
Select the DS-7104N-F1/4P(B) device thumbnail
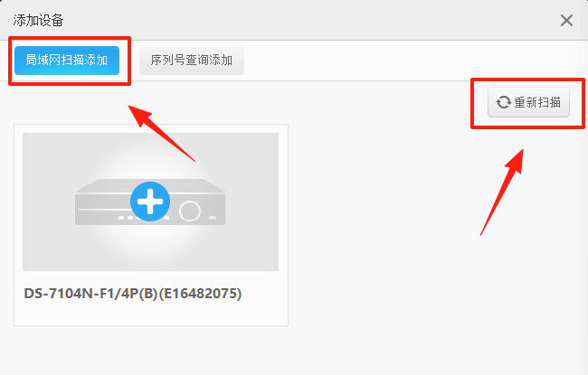[x=150, y=202]
